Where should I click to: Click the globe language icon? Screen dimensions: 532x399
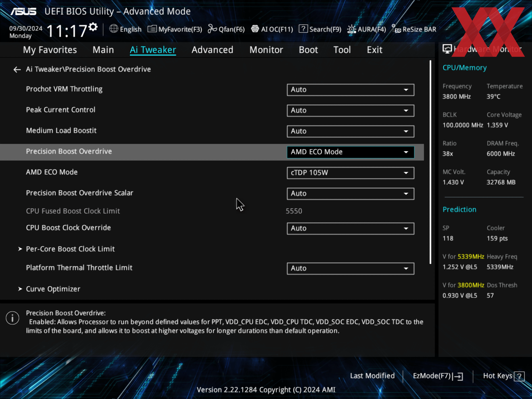point(114,29)
